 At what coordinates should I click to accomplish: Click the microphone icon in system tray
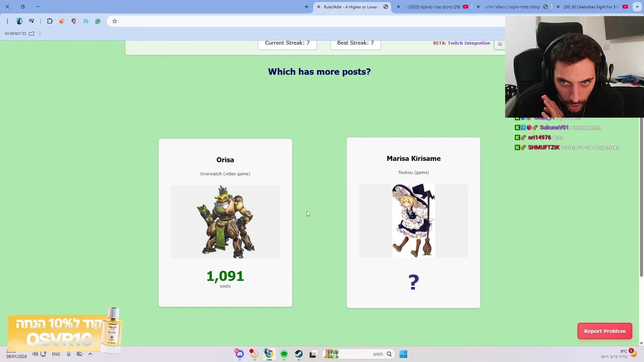click(x=68, y=354)
